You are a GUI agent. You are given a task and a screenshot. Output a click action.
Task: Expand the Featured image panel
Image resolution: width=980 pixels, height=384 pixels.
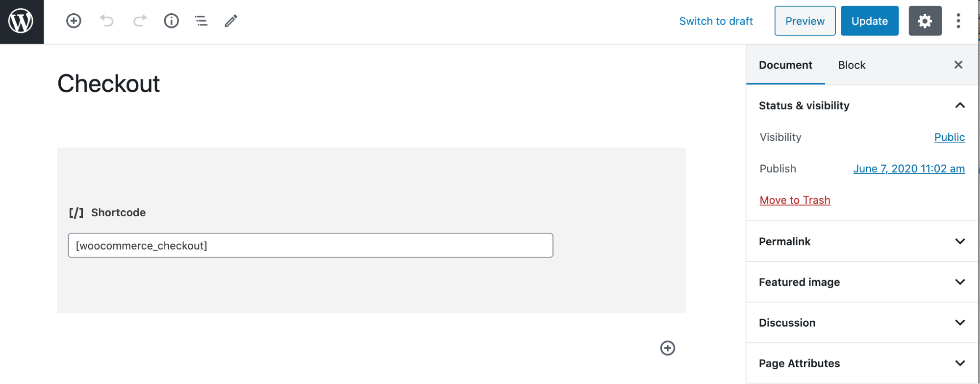click(x=959, y=282)
